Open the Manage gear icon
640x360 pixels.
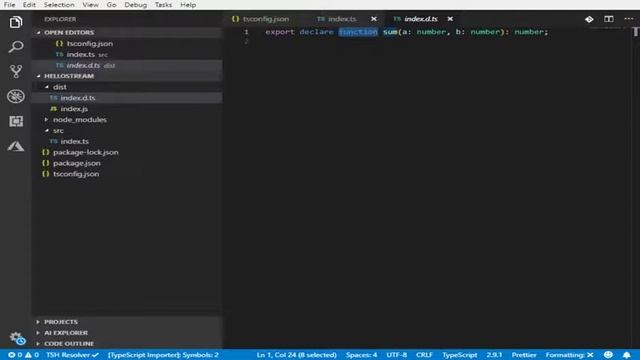pos(17,338)
